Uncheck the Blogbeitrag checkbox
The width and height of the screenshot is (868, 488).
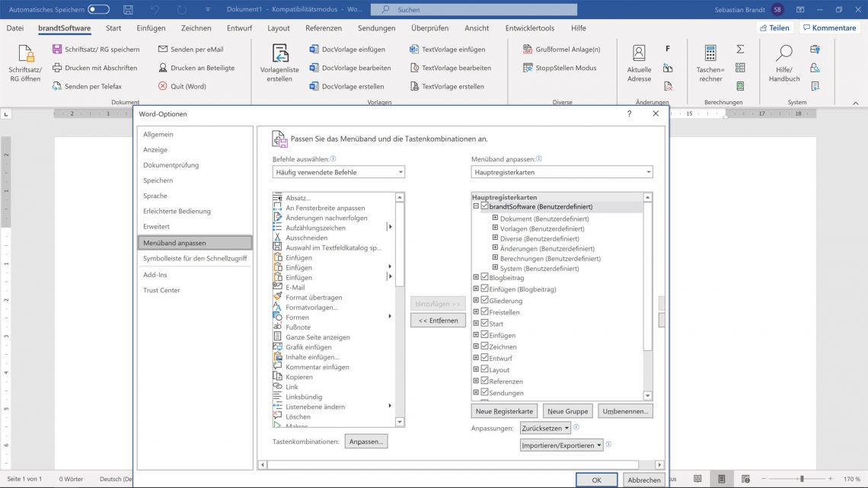click(x=484, y=277)
